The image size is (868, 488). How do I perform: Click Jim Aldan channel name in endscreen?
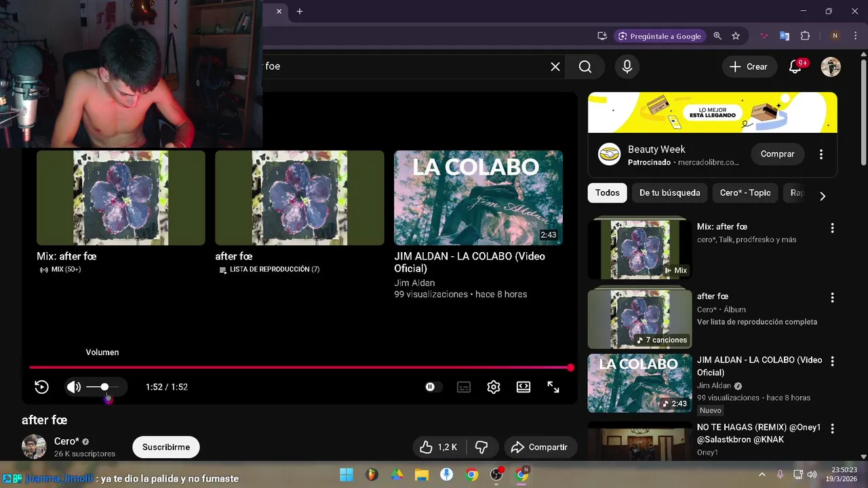click(414, 283)
